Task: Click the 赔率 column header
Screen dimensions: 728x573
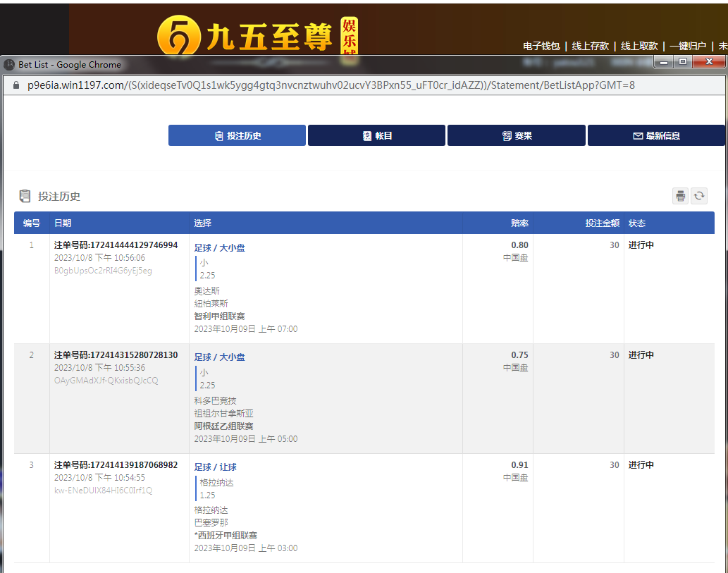Action: (x=519, y=223)
